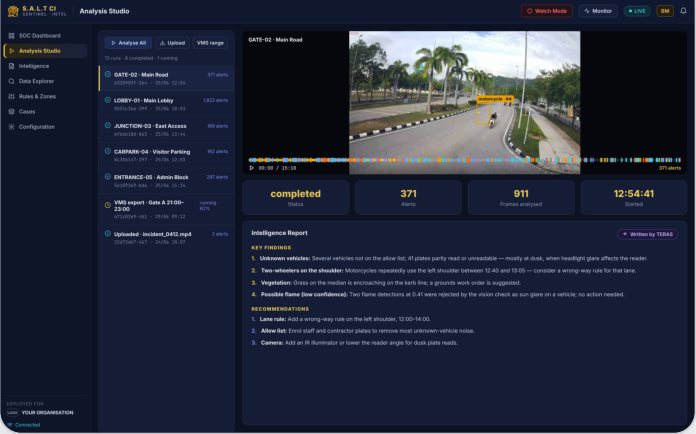Run Analyse All
Image resolution: width=696 pixels, height=434 pixels.
pyautogui.click(x=128, y=43)
